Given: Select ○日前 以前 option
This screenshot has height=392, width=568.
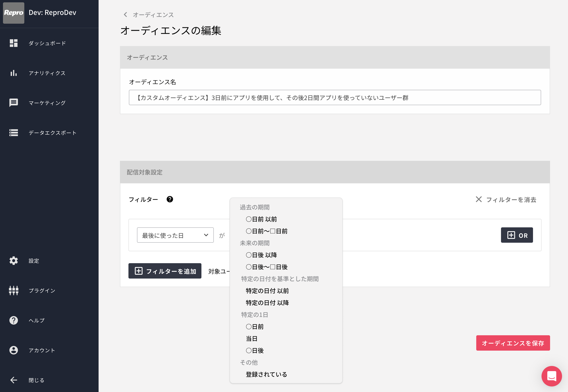Looking at the screenshot, I should (x=261, y=219).
